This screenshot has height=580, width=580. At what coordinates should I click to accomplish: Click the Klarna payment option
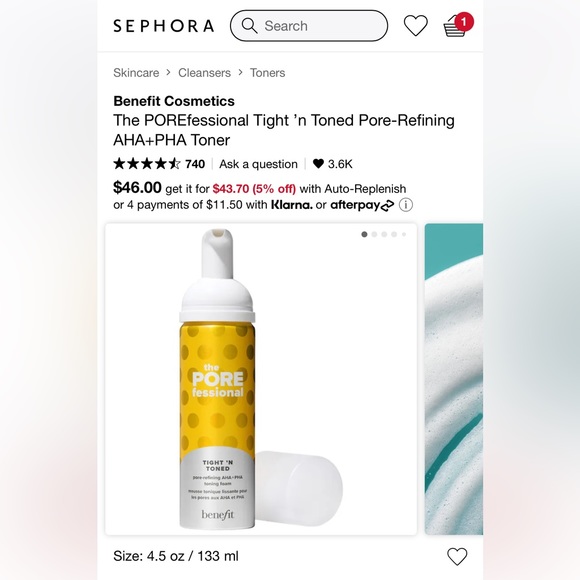click(x=292, y=205)
